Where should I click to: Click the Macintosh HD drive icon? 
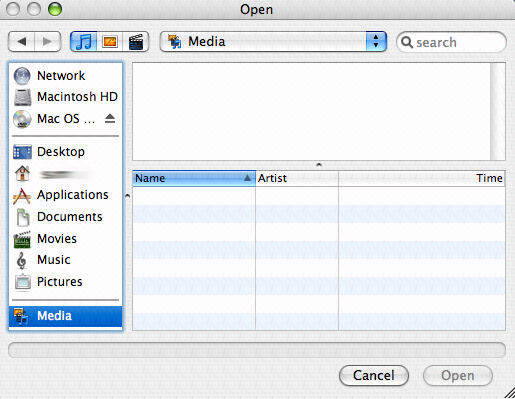point(23,97)
